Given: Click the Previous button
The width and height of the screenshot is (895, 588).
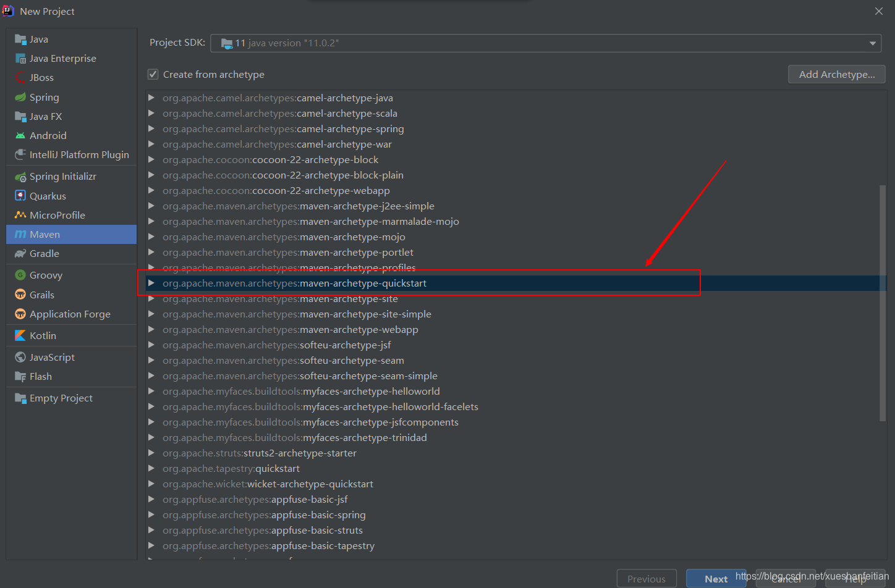Looking at the screenshot, I should [647, 579].
